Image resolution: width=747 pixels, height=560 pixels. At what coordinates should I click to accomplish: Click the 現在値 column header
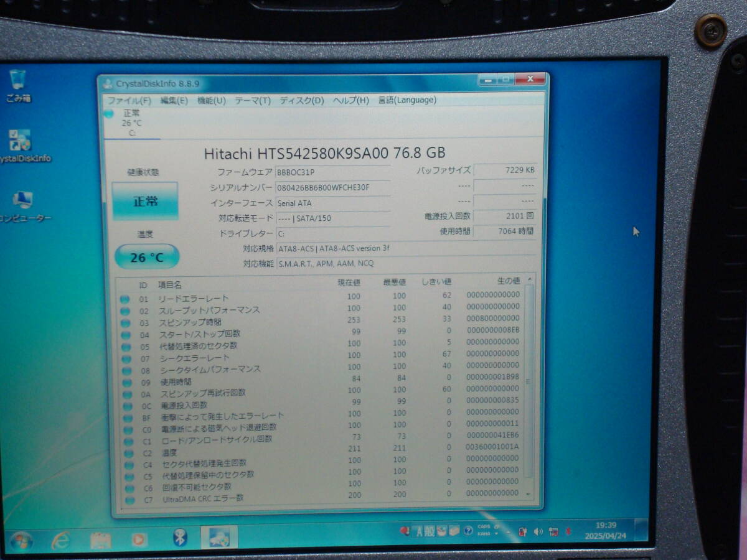click(349, 282)
